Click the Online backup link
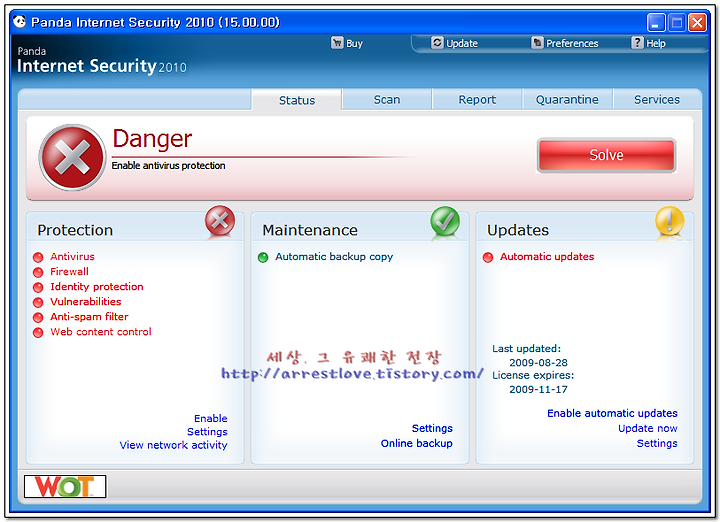 click(x=416, y=443)
